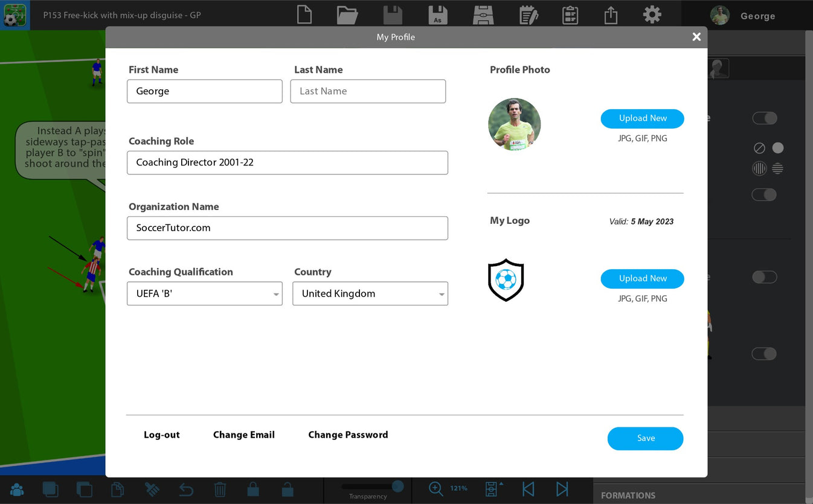This screenshot has width=813, height=504.
Task: Click the Transparency slider handle
Action: 397,486
